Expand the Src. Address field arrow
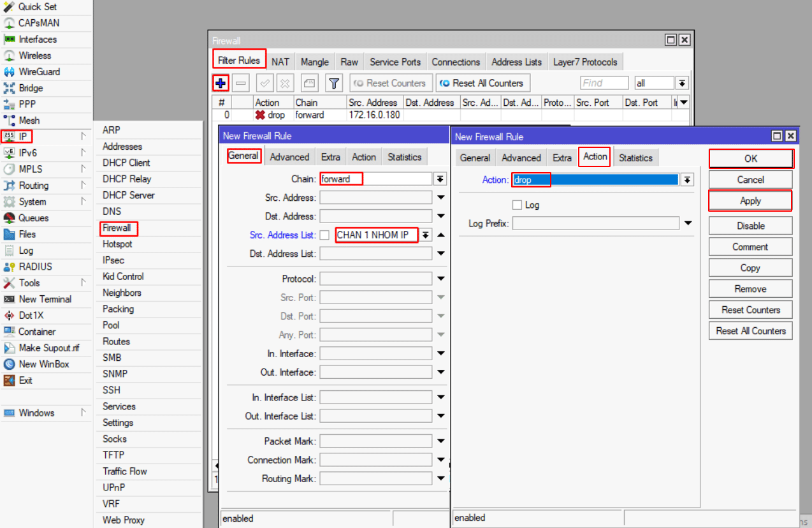 [440, 198]
